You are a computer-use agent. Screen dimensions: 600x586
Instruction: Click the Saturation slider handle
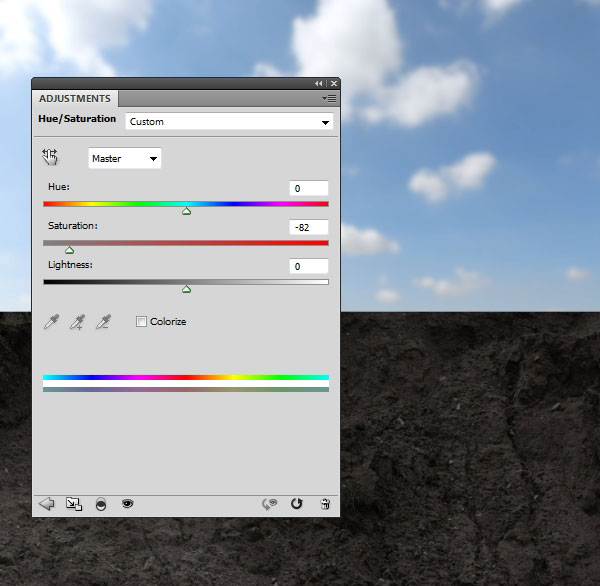click(x=69, y=250)
